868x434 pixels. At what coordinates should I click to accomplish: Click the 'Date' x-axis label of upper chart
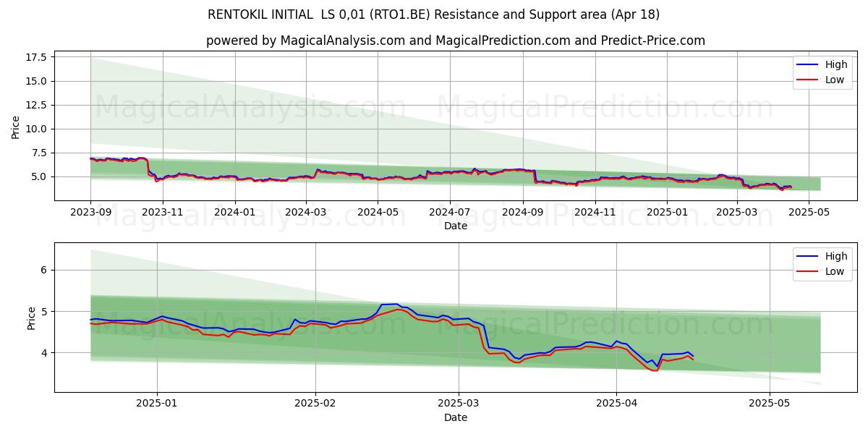[x=456, y=226]
